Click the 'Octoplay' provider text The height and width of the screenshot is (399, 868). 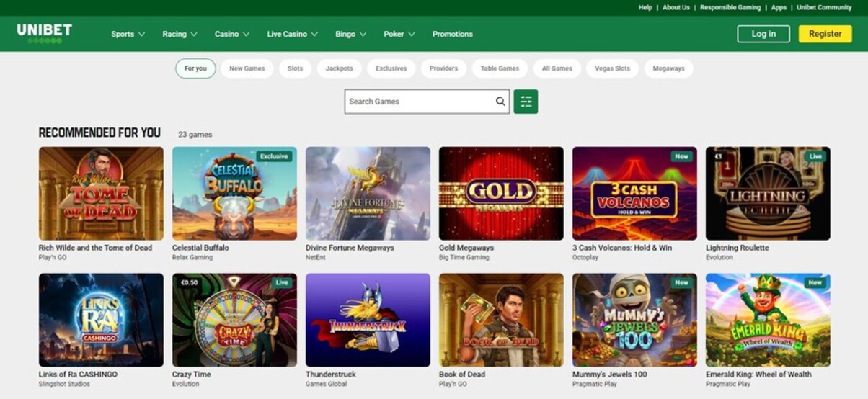click(x=585, y=258)
